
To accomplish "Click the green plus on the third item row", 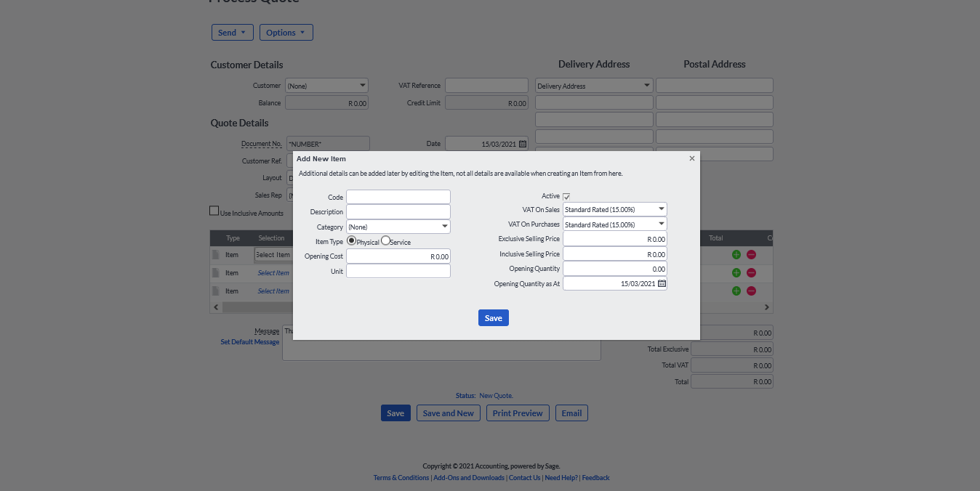I will [x=737, y=291].
